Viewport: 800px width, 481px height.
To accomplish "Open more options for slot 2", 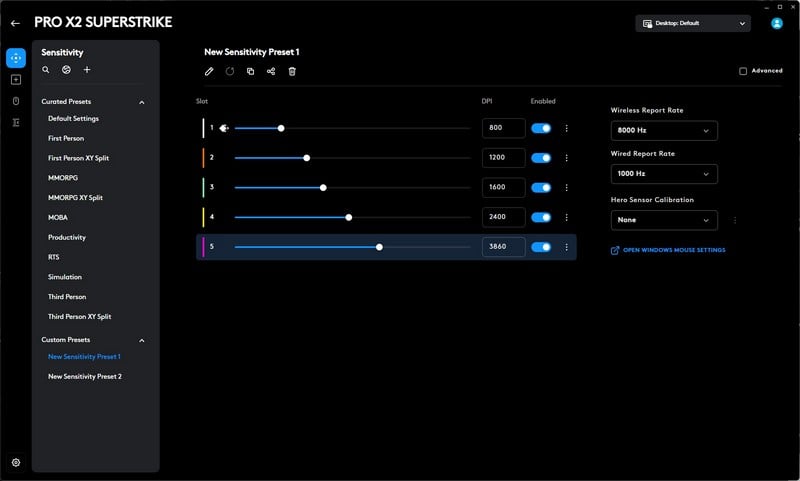I will (x=566, y=158).
